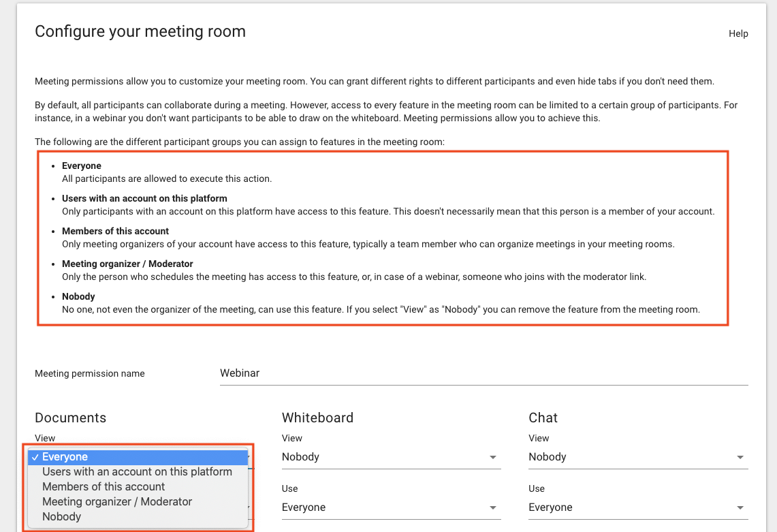Choose Nobody in the open Documents View list
This screenshot has width=777, height=532.
pos(138,516)
